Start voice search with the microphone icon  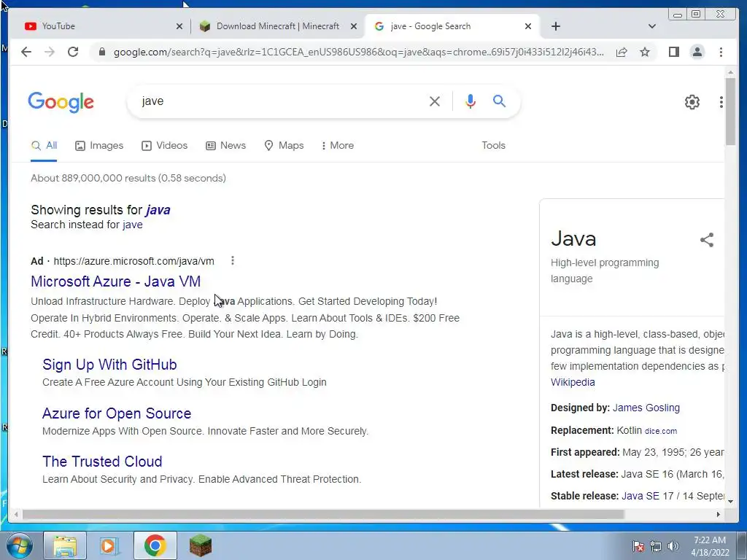click(471, 101)
